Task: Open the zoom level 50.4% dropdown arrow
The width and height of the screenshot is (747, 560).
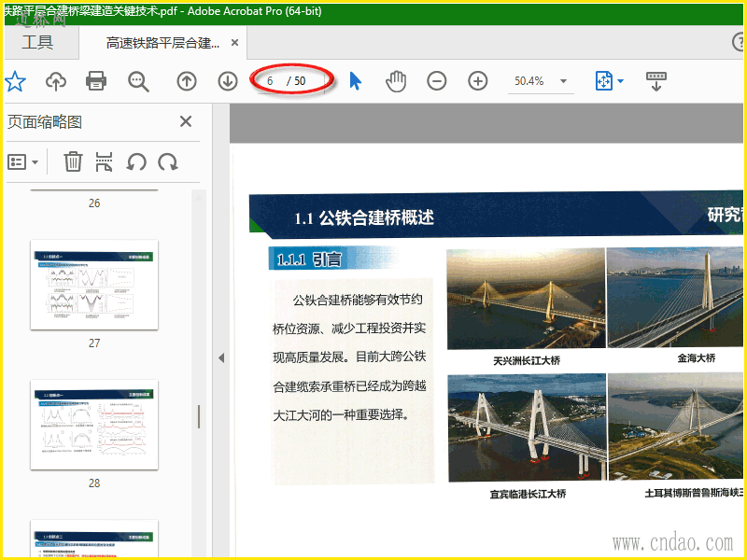Action: click(564, 81)
